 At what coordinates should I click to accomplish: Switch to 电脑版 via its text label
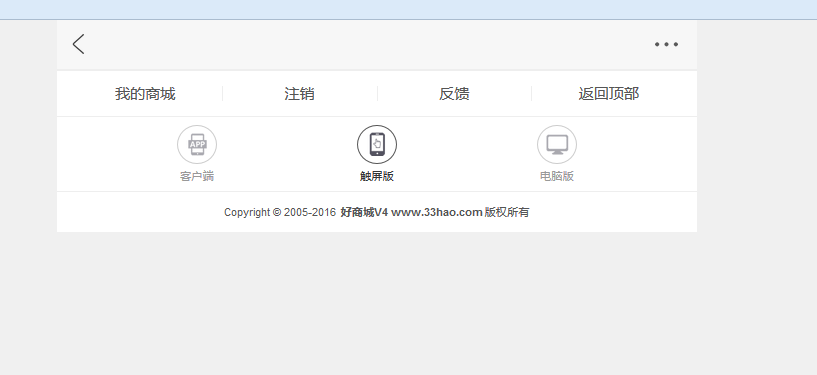(557, 176)
